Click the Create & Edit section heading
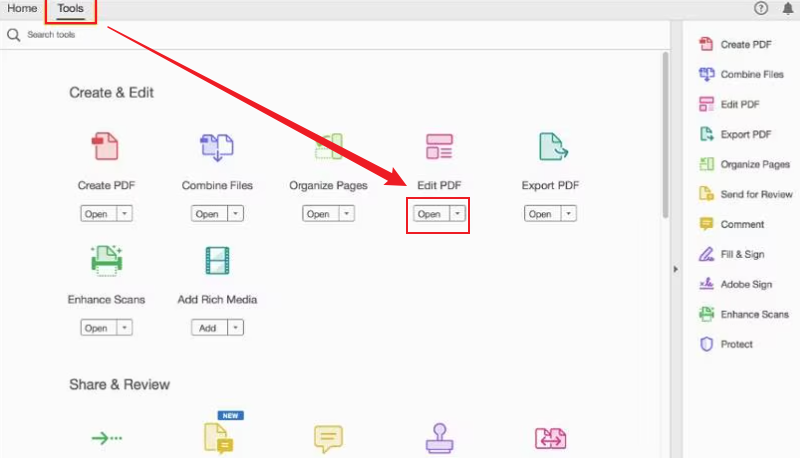 (111, 92)
